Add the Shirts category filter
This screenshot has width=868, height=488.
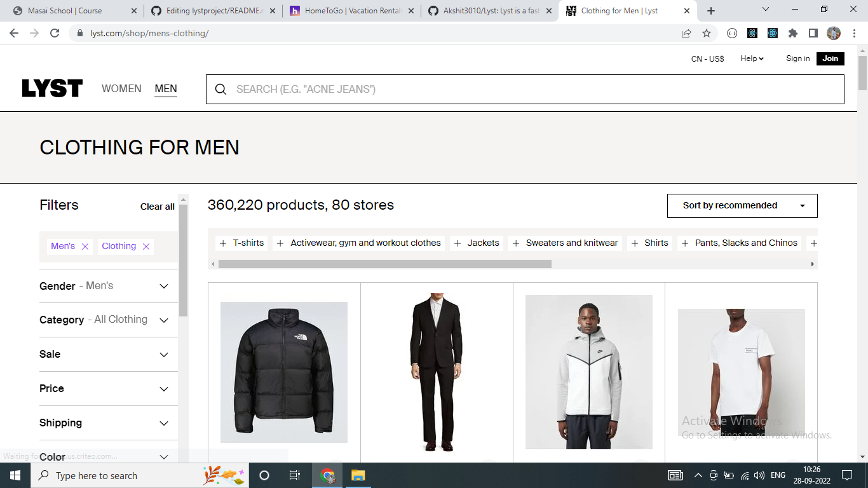(650, 243)
